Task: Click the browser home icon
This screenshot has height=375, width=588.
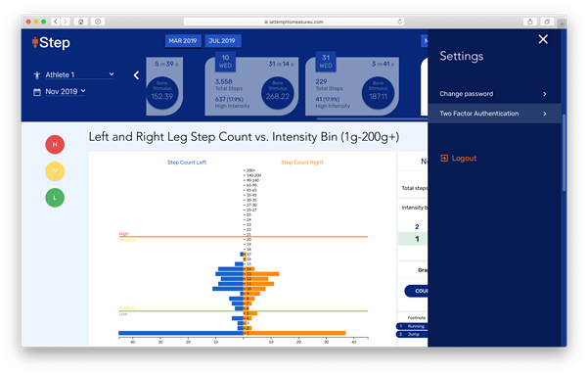Action: coord(80,22)
